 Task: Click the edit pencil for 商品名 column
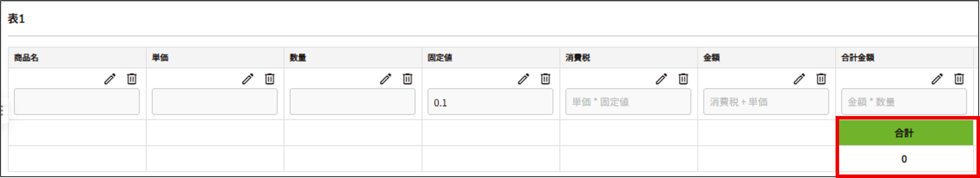pos(110,79)
